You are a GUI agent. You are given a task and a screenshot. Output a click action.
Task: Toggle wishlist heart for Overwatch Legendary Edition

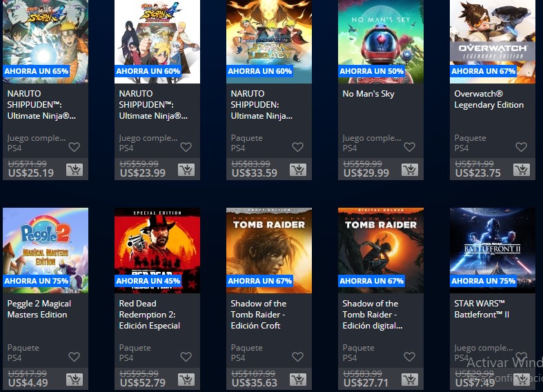pos(521,147)
